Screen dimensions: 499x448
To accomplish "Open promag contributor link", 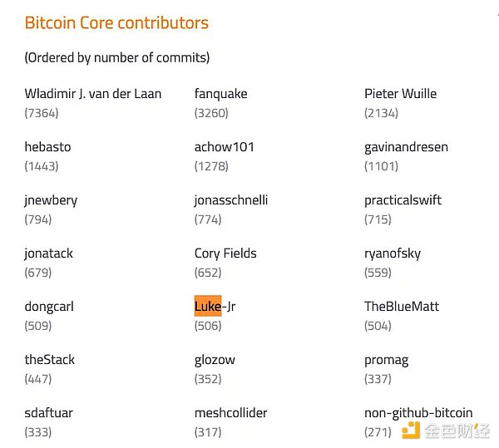I will pos(386,360).
